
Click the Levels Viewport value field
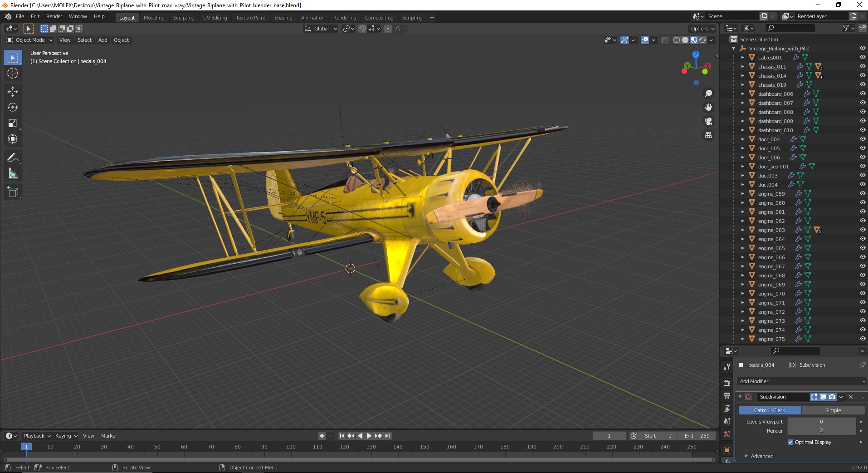(x=821, y=422)
